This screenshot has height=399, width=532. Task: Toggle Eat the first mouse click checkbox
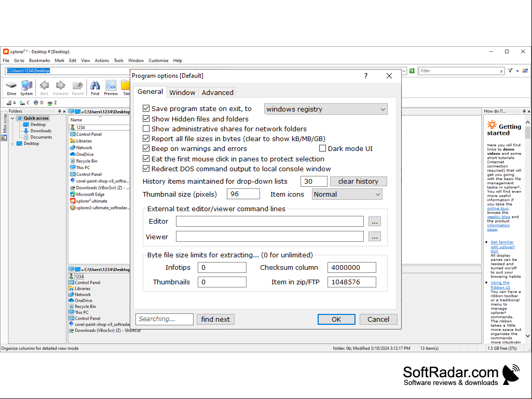[146, 159]
